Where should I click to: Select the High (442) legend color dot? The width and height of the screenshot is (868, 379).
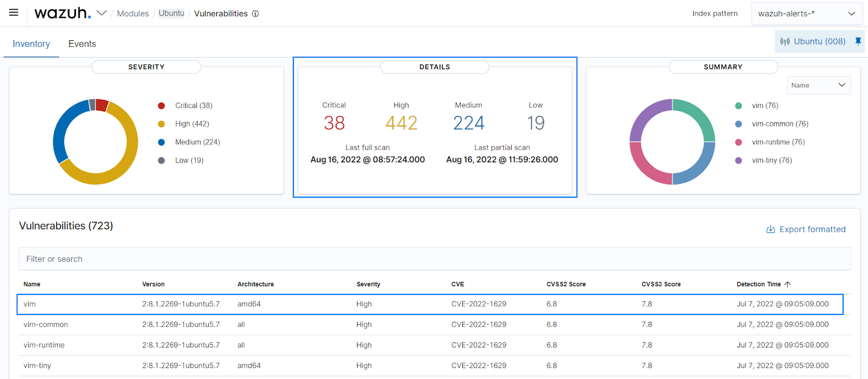tap(161, 124)
